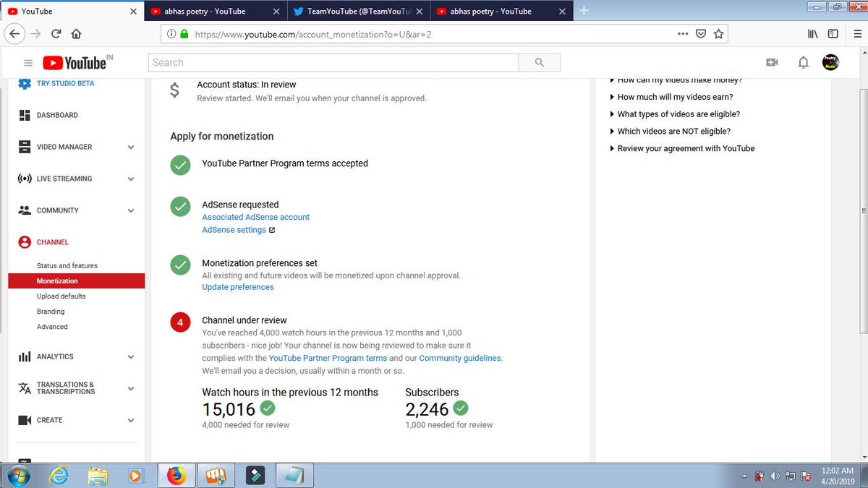Expand the Analytics section

pyautogui.click(x=131, y=356)
